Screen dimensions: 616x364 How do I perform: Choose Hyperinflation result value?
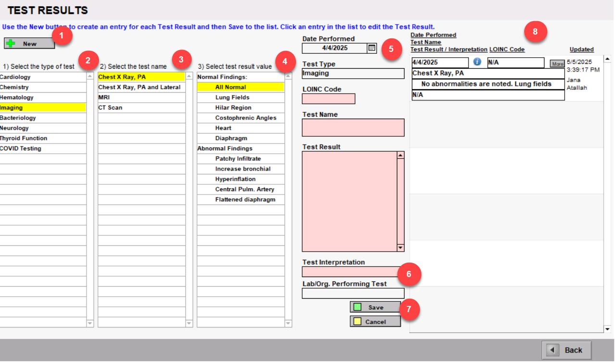point(235,179)
